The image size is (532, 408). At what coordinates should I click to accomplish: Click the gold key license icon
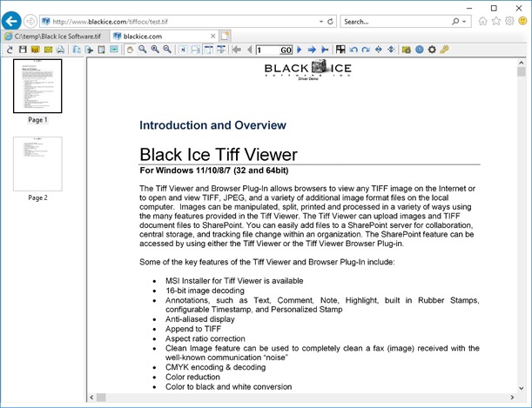pos(444,50)
